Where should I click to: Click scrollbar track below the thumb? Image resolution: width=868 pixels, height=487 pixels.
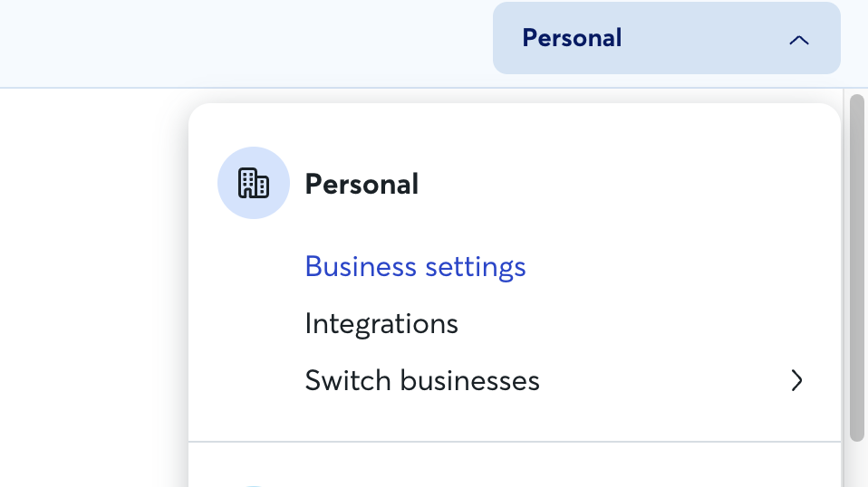[857, 465]
